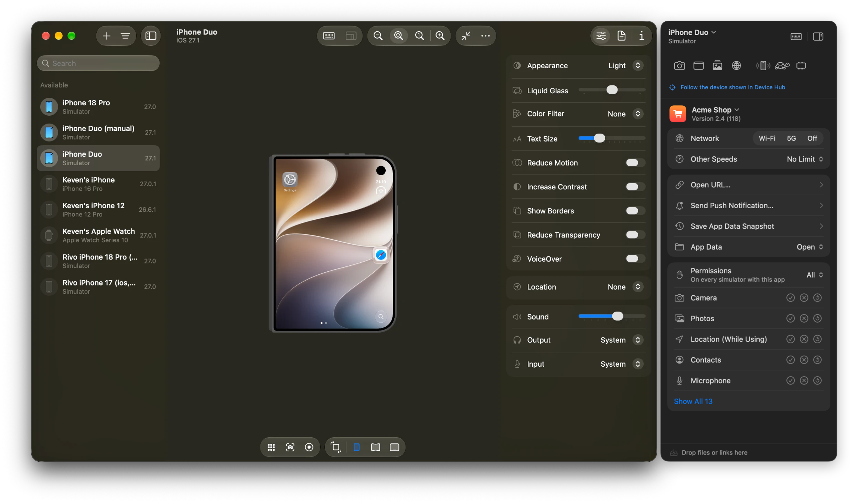The height and width of the screenshot is (503, 868).
Task: Open the Other Speeds No Limit dropdown
Action: point(805,159)
